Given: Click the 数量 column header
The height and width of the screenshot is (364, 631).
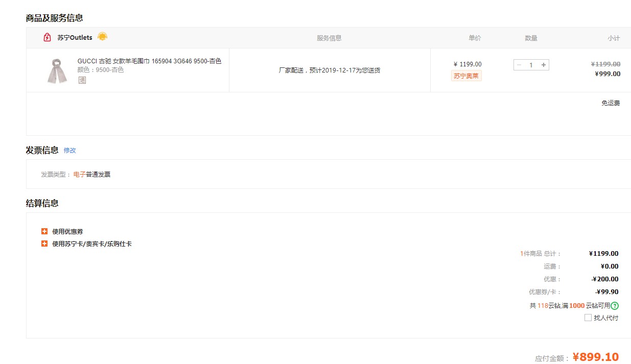Looking at the screenshot, I should [531, 38].
